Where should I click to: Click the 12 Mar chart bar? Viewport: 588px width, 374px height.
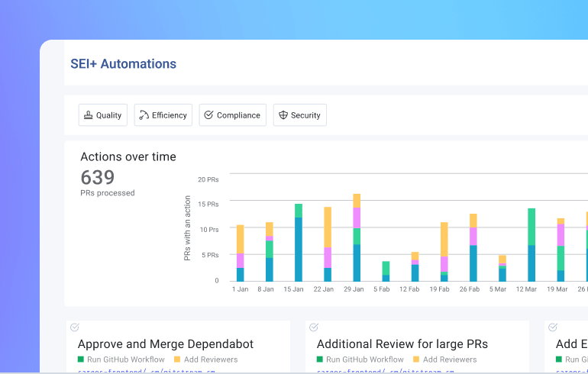point(531,245)
